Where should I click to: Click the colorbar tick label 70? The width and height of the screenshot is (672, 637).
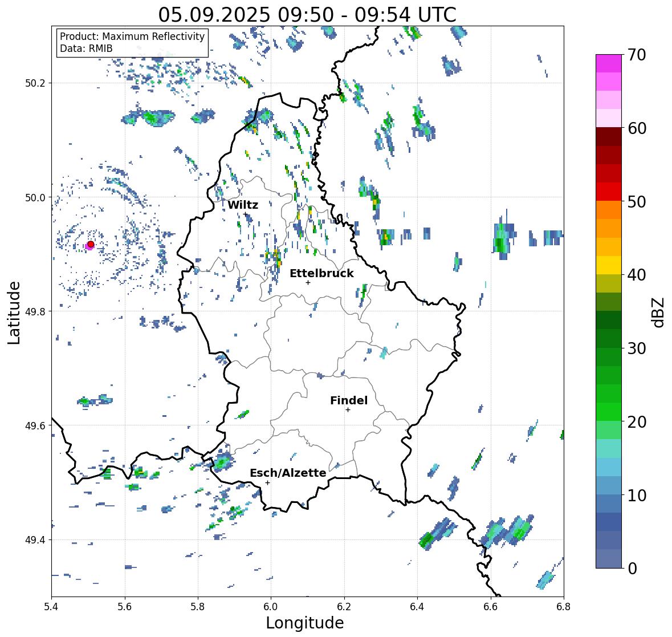637,55
